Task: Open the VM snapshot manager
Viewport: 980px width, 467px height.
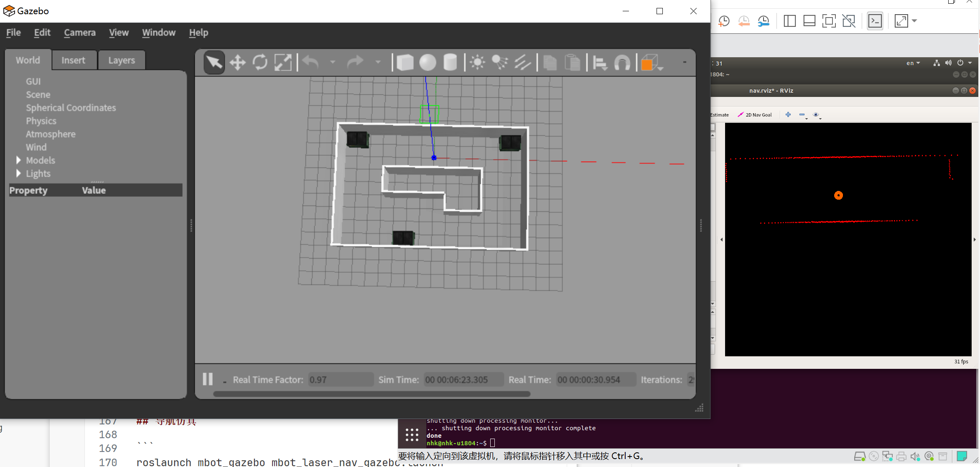Action: pos(764,21)
